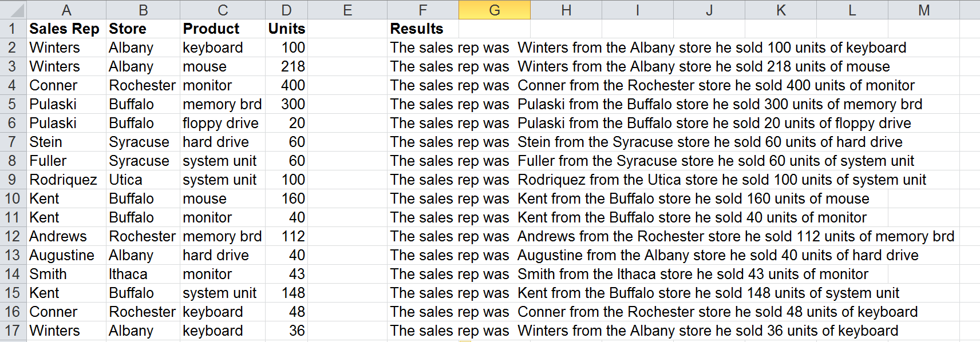Viewport: 980px width, 342px height.
Task: Select column M header
Action: coord(924,10)
